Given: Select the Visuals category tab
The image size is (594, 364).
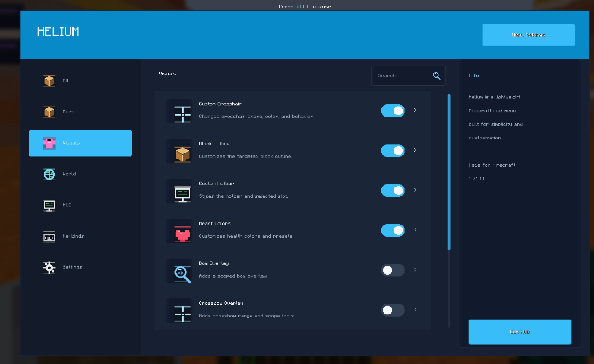Looking at the screenshot, I should [x=80, y=143].
